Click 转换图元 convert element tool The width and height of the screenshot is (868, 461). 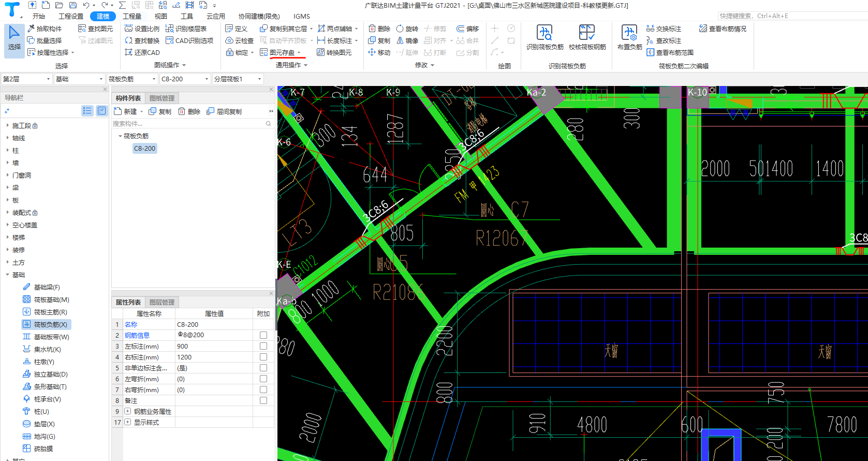(x=334, y=53)
